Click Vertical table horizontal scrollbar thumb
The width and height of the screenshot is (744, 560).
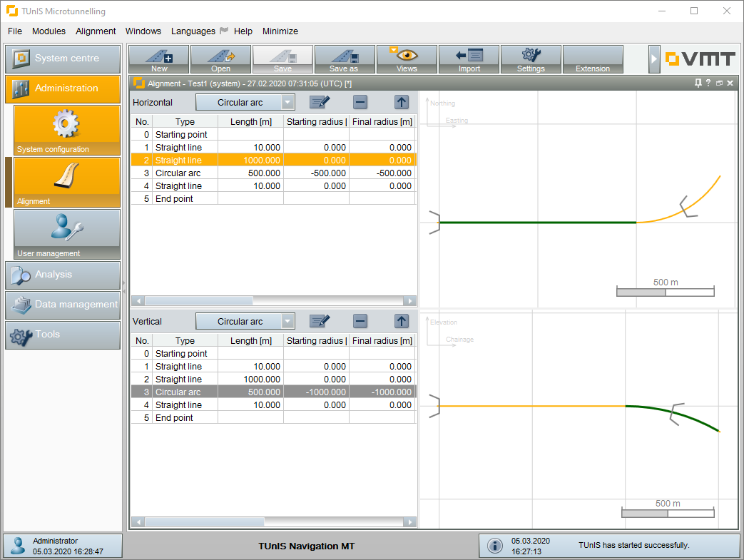pyautogui.click(x=205, y=522)
